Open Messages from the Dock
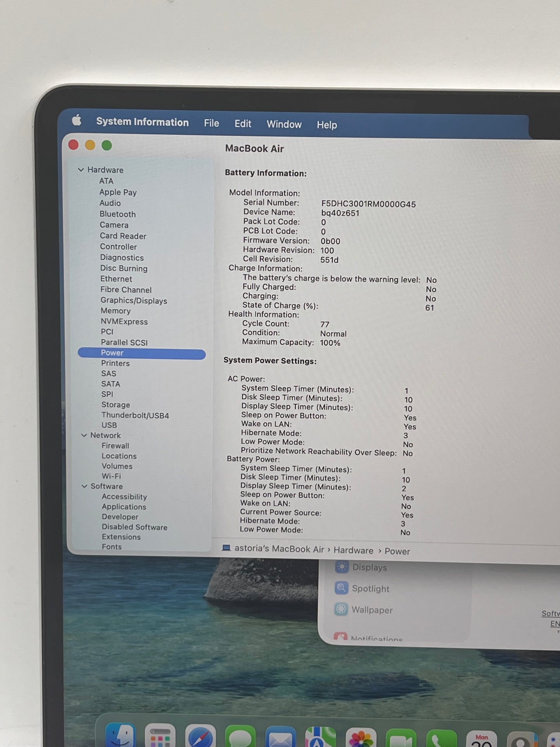 [x=240, y=736]
